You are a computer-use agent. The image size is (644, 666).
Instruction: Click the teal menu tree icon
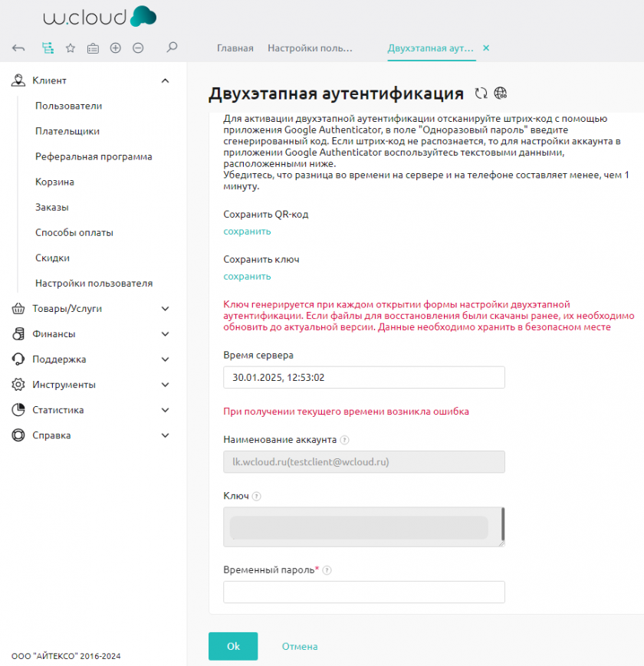(x=48, y=48)
